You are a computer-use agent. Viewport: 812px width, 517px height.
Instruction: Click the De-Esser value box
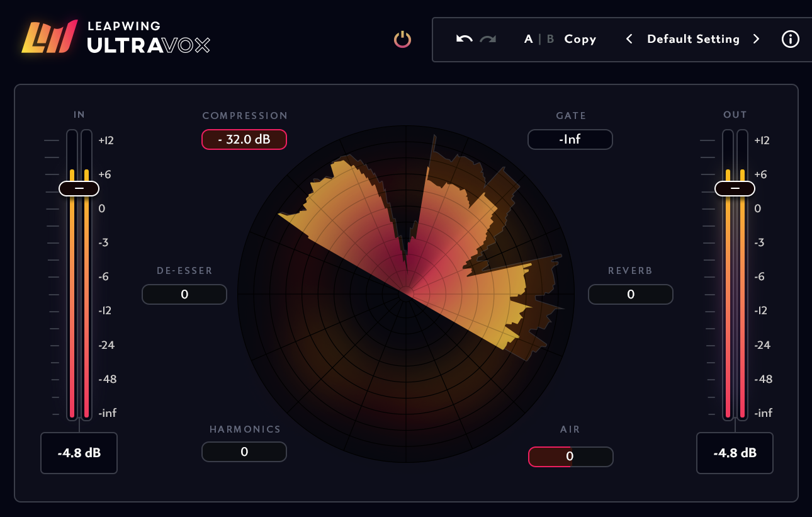pos(184,294)
